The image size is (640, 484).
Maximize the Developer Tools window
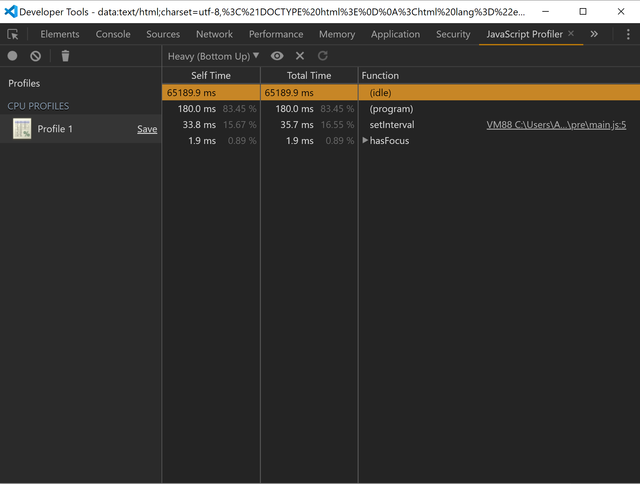click(583, 11)
